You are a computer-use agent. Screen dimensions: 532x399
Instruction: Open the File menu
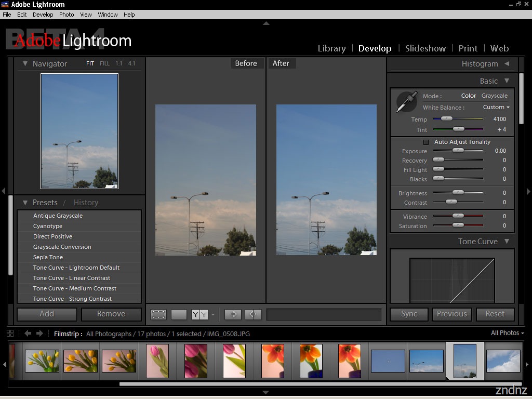(x=7, y=15)
